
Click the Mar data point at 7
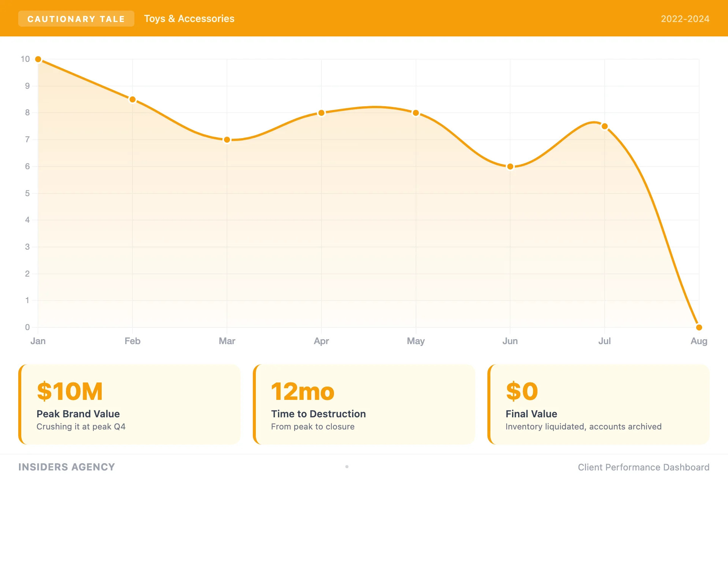coord(227,140)
